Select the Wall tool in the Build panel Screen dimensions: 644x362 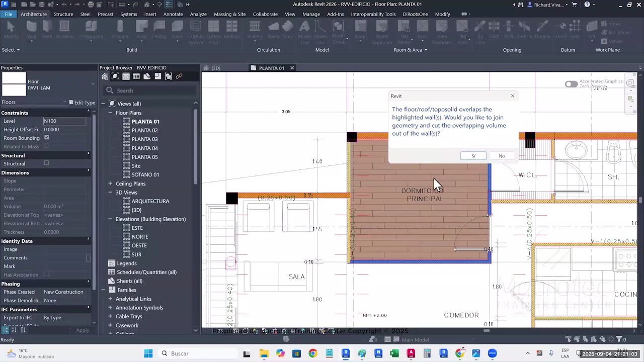pos(31,30)
